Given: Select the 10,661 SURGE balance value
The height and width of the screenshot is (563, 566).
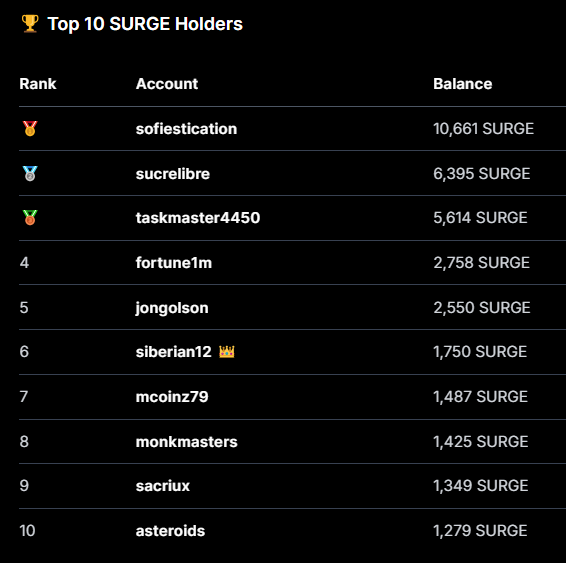Looking at the screenshot, I should 483,129.
